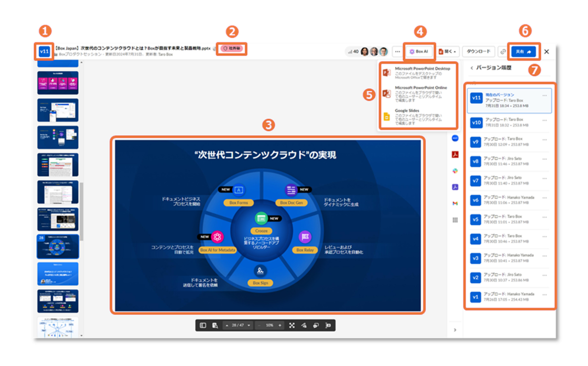Zoom out with the minus button
Image resolution: width=588 pixels, height=366 pixels.
pyautogui.click(x=259, y=325)
